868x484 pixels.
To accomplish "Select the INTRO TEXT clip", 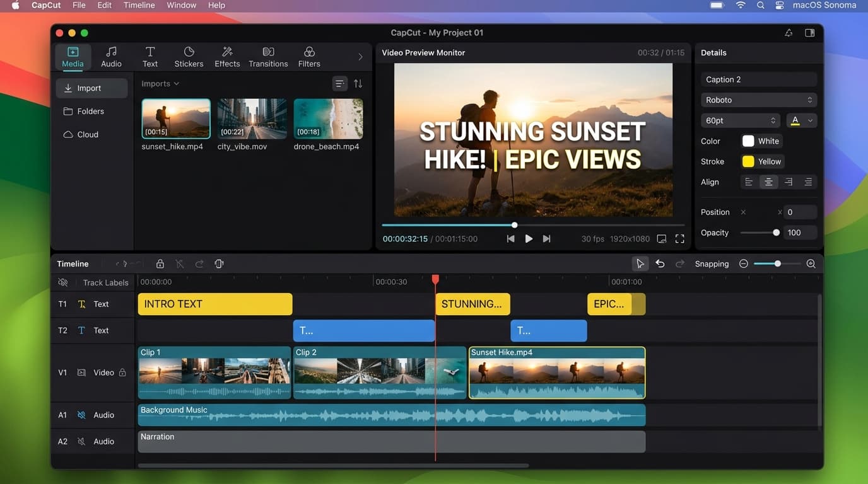I will click(215, 304).
